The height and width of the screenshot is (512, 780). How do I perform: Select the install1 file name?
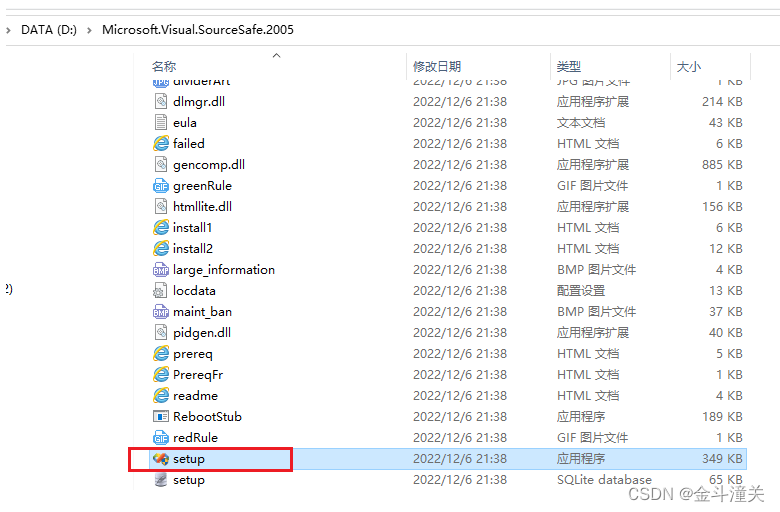pos(193,227)
